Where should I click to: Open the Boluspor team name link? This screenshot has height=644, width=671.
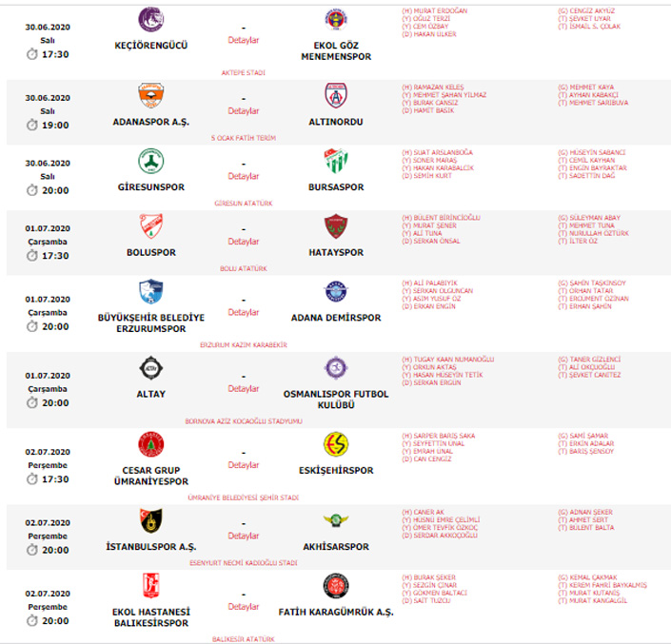click(x=151, y=252)
